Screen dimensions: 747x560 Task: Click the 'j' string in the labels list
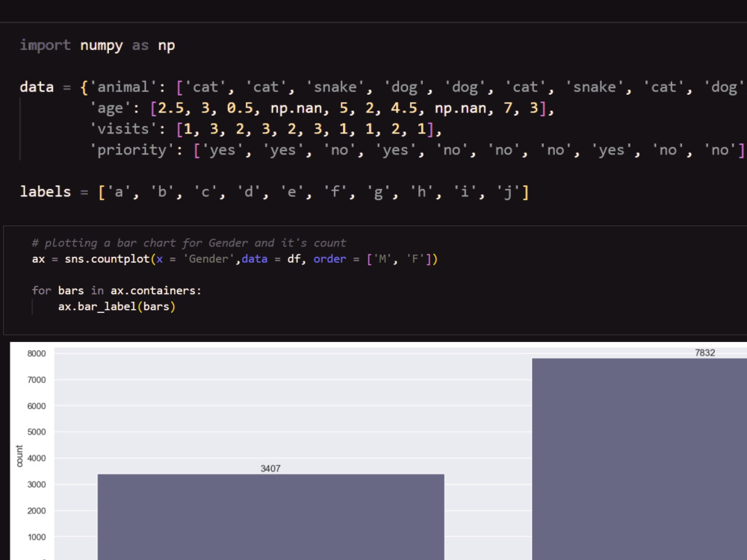pyautogui.click(x=508, y=192)
